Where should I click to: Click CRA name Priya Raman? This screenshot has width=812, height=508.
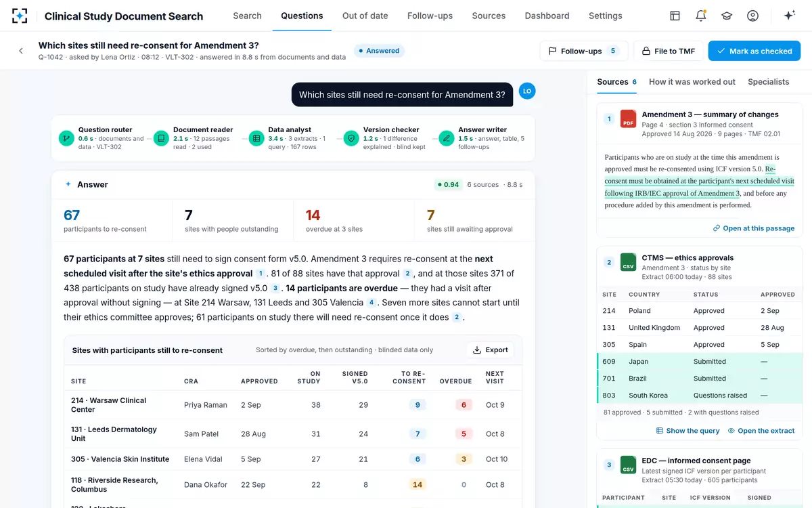tap(206, 405)
